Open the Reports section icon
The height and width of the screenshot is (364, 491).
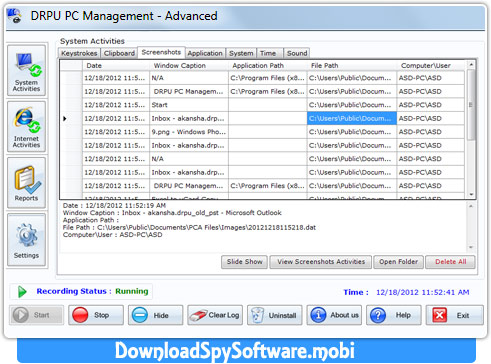[x=26, y=183]
